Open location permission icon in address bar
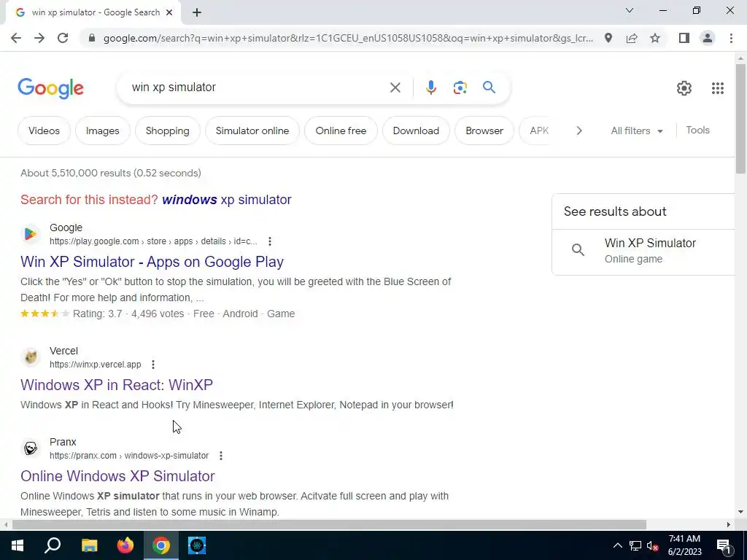The height and width of the screenshot is (560, 747). point(608,38)
